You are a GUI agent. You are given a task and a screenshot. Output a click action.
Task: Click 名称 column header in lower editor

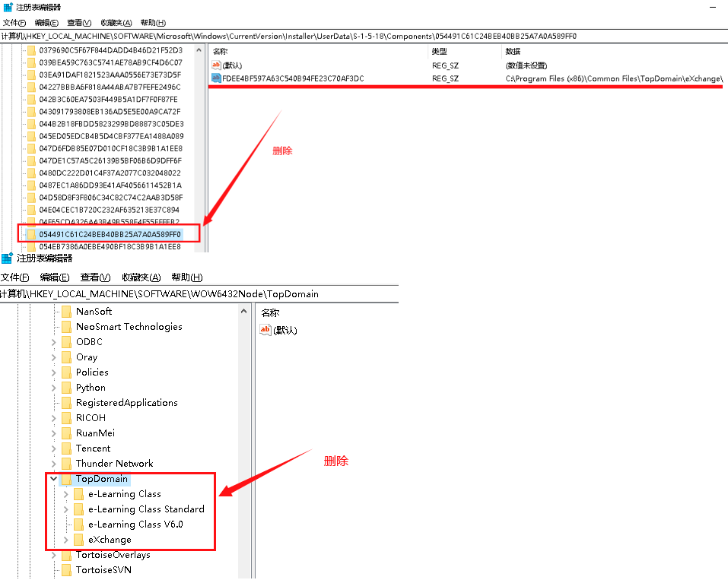[270, 312]
